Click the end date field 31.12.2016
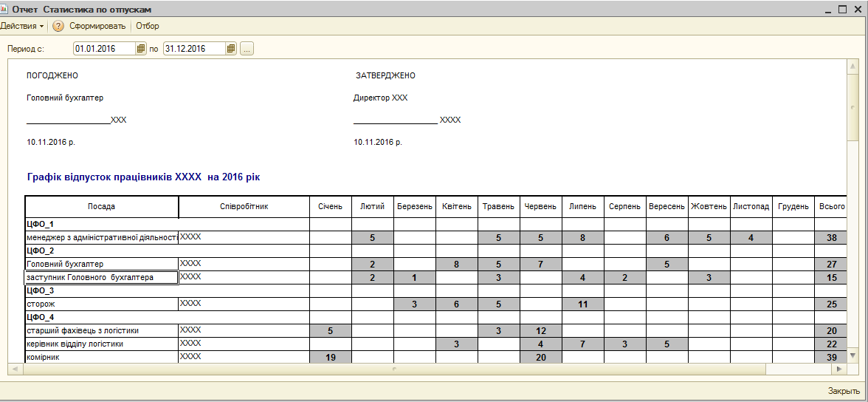Viewport: 868px width, 402px height. 194,49
